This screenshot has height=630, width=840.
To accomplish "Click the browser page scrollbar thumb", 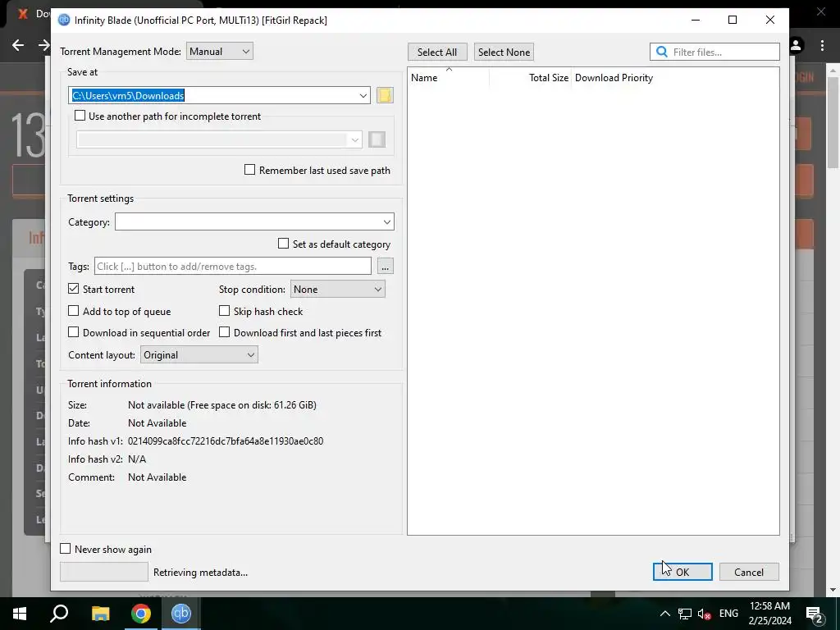I will click(832, 123).
